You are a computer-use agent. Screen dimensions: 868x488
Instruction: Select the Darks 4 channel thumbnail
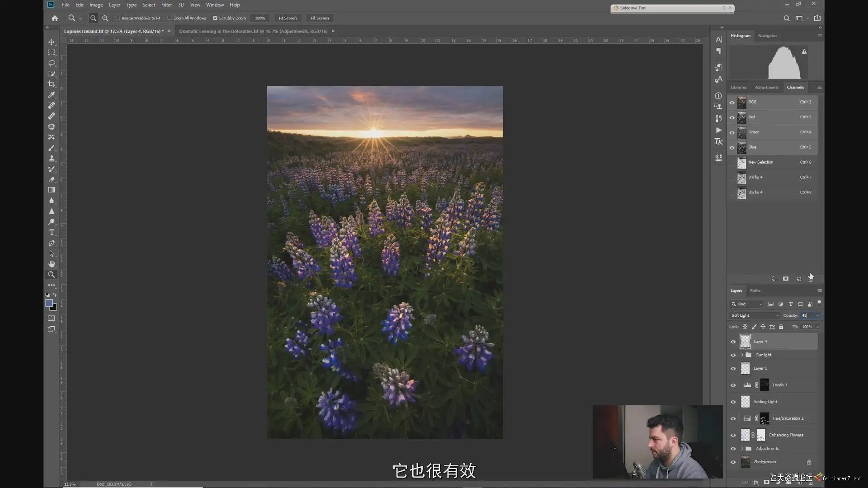742,177
